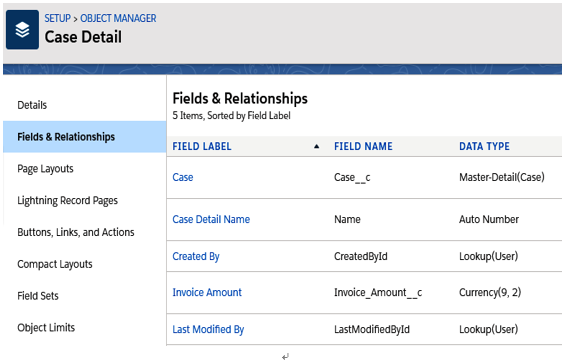This screenshot has height=364, width=569.
Task: Open Field Sets section
Action: (x=38, y=296)
